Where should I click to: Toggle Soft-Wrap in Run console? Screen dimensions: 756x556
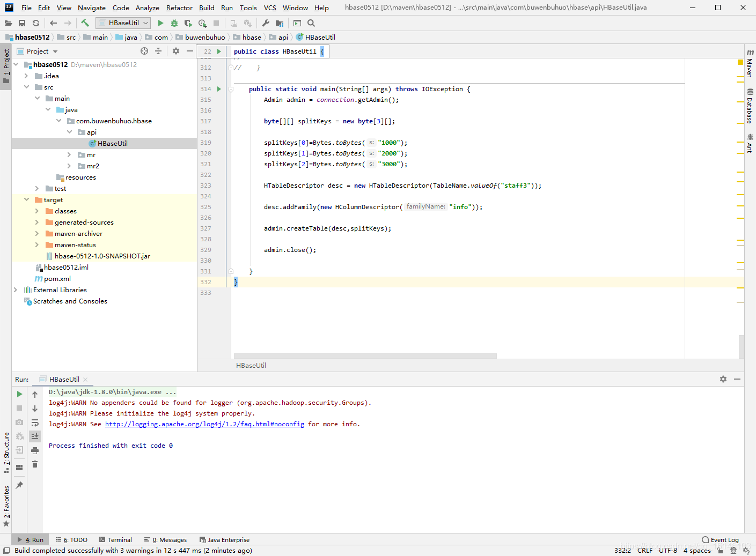click(35, 422)
